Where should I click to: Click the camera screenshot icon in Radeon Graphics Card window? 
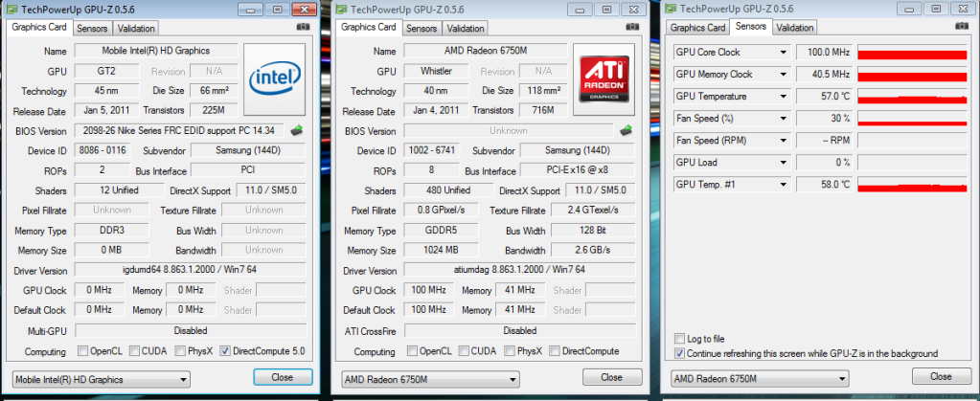[632, 27]
